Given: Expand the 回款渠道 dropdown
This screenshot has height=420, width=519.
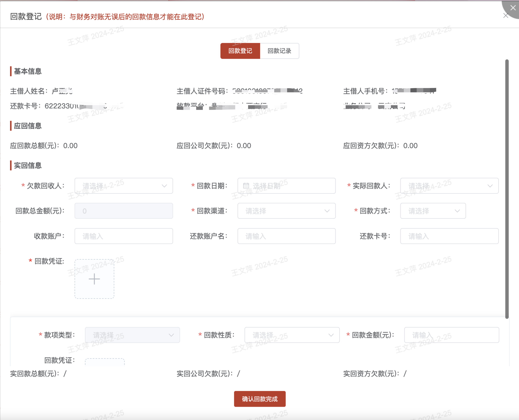Looking at the screenshot, I should tap(286, 211).
